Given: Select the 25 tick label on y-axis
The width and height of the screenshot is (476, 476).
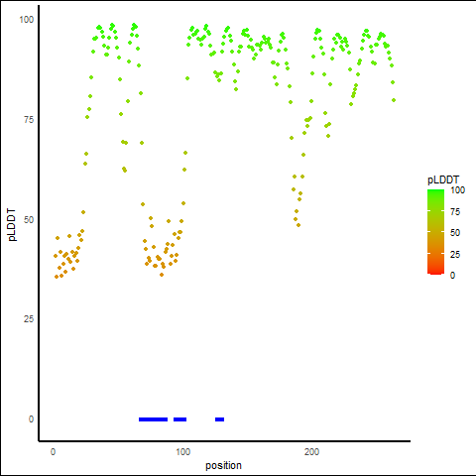Looking at the screenshot, I should [x=29, y=319].
